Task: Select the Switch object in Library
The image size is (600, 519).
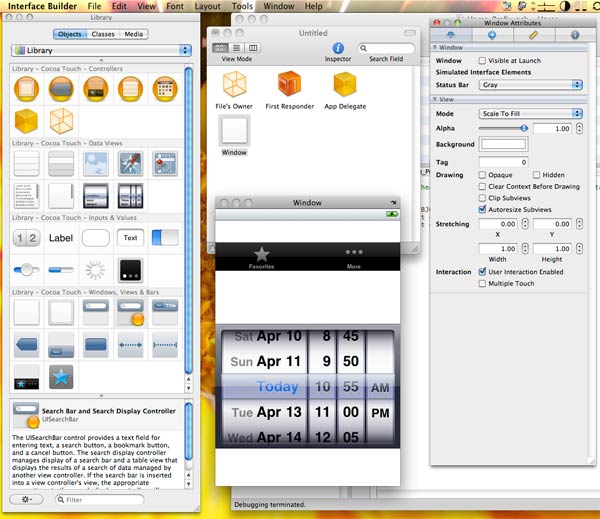Action: pos(165,238)
